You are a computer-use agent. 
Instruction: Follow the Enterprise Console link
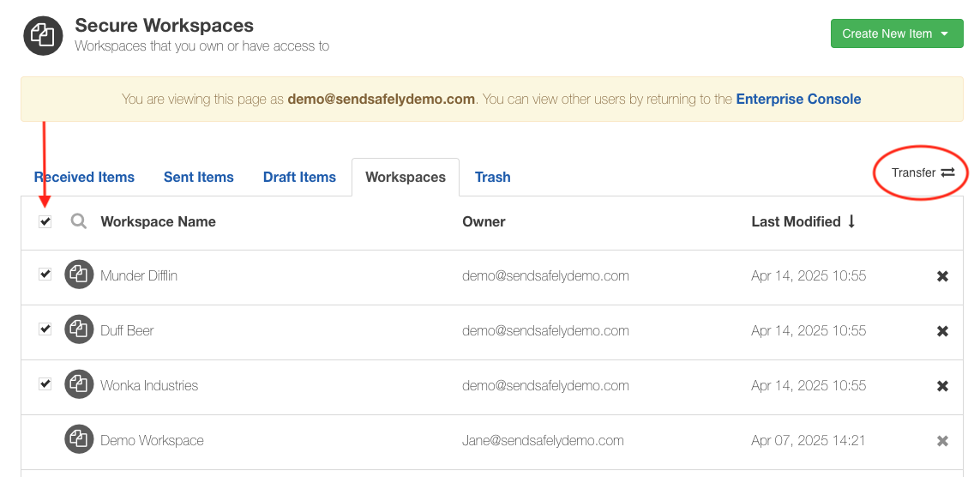pos(798,99)
